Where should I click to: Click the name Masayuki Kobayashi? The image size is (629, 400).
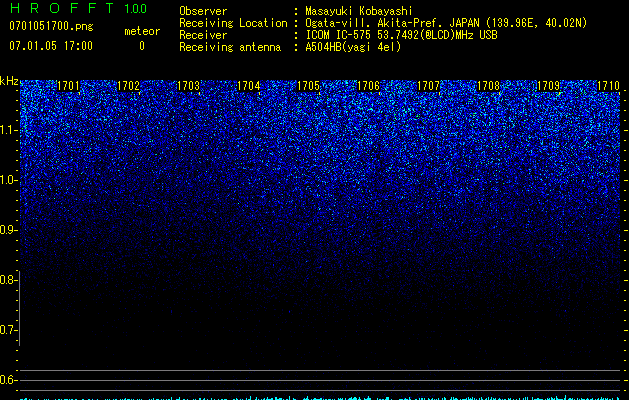click(359, 11)
